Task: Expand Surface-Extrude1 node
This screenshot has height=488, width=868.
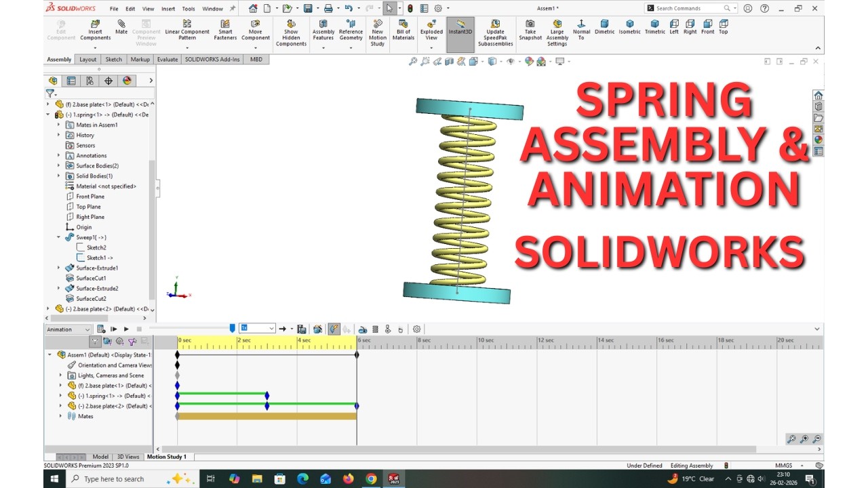Action: tap(58, 268)
